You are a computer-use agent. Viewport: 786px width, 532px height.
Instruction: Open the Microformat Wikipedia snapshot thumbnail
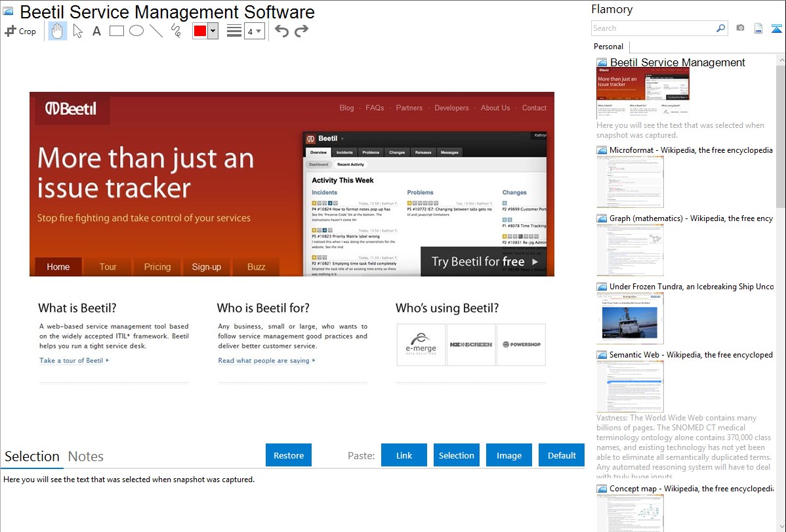pos(630,182)
